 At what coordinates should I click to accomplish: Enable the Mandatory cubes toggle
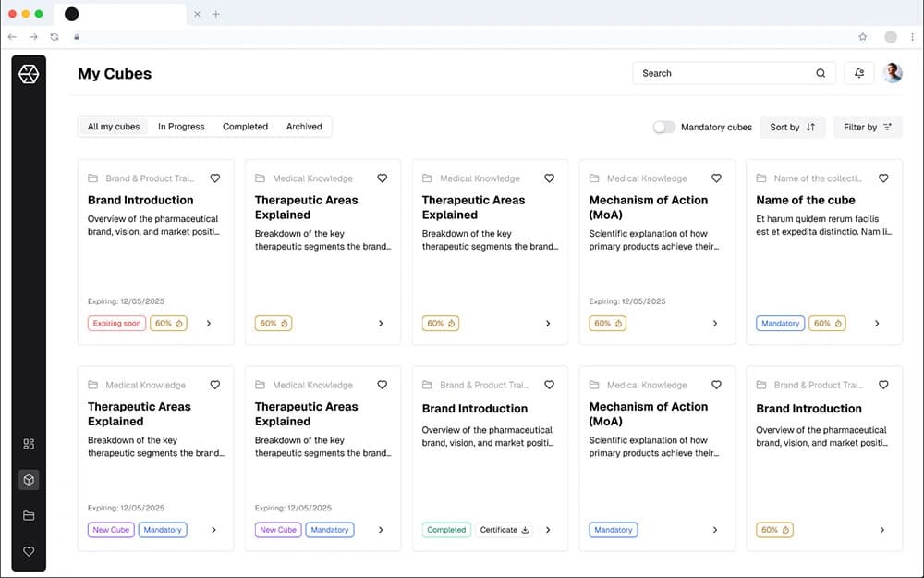pos(664,126)
